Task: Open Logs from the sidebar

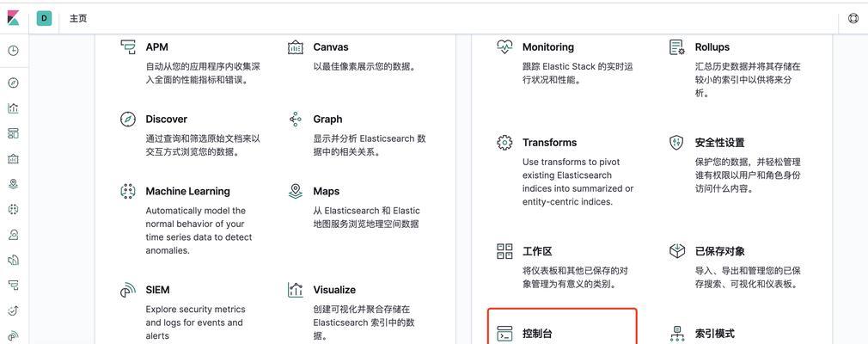Action: 13,260
